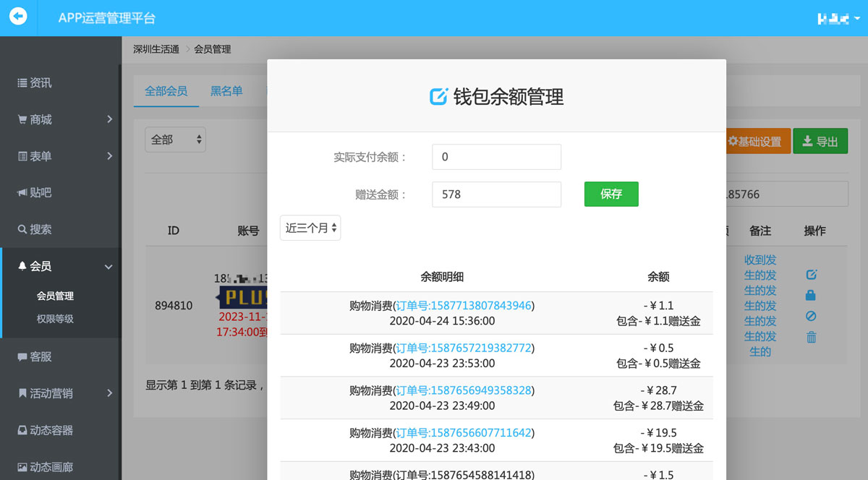Screen dimensions: 868x480
Task: Open 动态容器 via its inbox icon
Action: click(x=22, y=431)
